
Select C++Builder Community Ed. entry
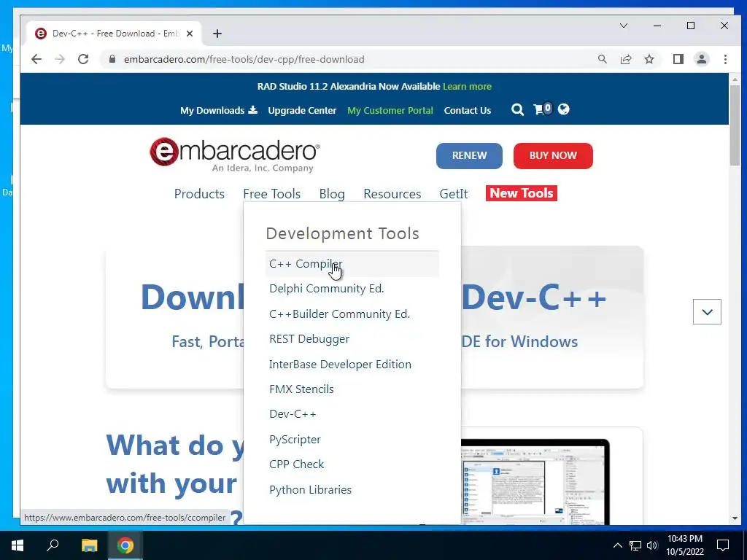click(352, 314)
